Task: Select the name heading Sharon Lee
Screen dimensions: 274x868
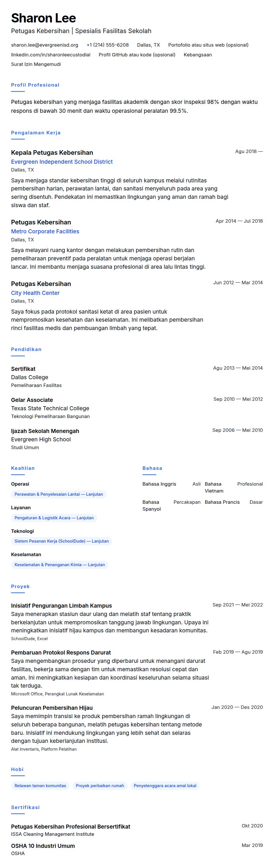Action: click(43, 18)
